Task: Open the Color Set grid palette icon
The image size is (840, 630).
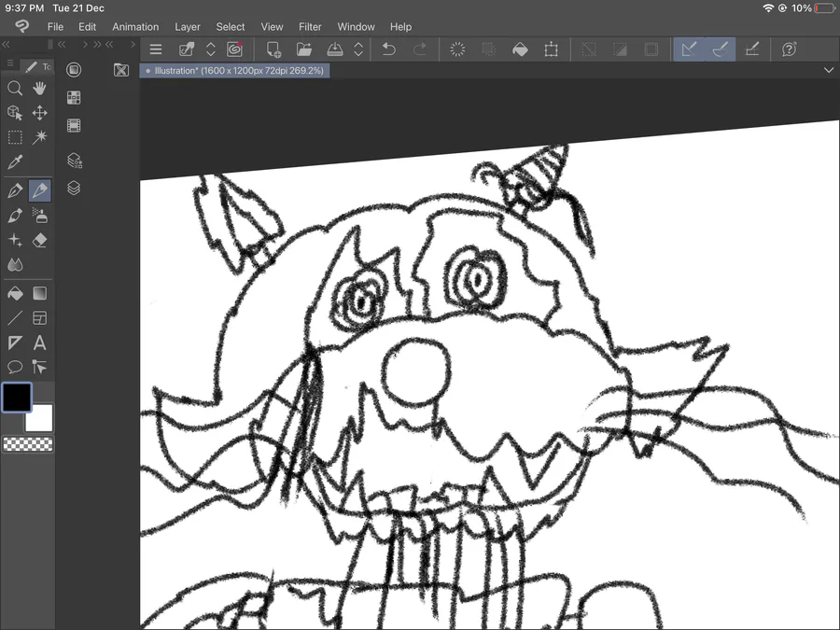Action: (x=74, y=97)
